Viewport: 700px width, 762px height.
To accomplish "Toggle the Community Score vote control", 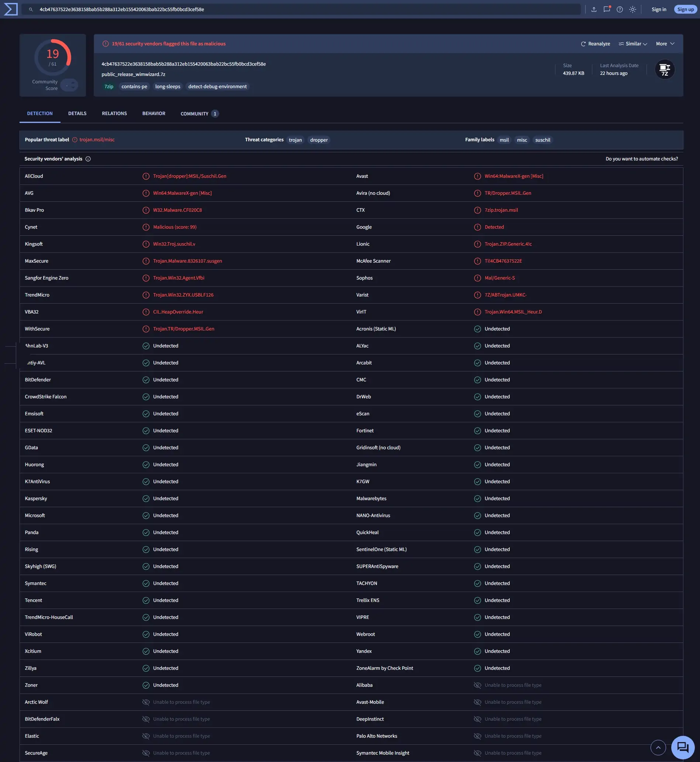I will click(x=69, y=85).
